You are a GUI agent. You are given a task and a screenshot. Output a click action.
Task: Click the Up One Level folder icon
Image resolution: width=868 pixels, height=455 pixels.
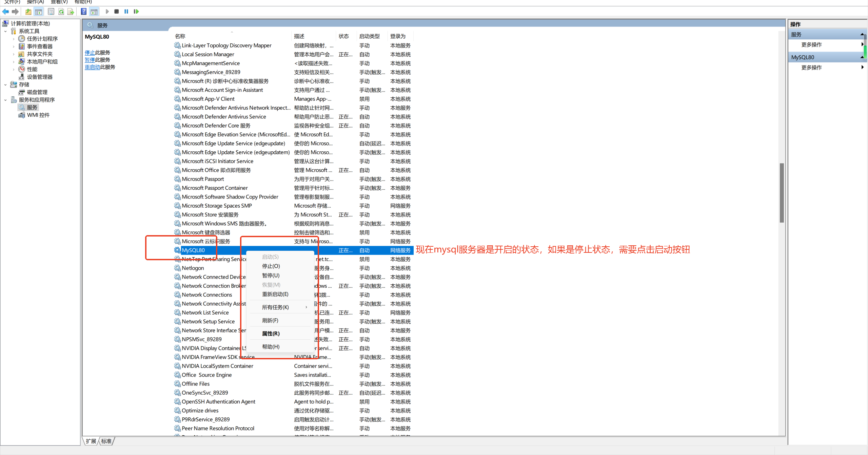(28, 12)
